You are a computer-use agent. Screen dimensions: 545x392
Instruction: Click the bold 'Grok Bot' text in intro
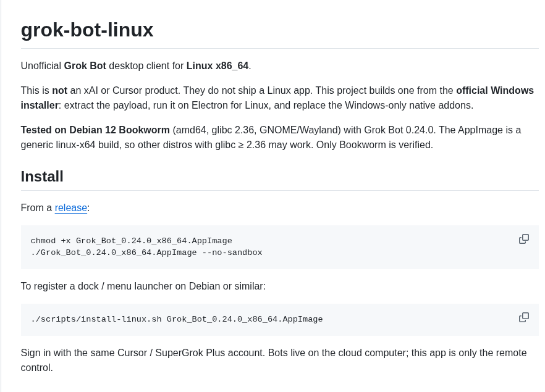(x=85, y=65)
